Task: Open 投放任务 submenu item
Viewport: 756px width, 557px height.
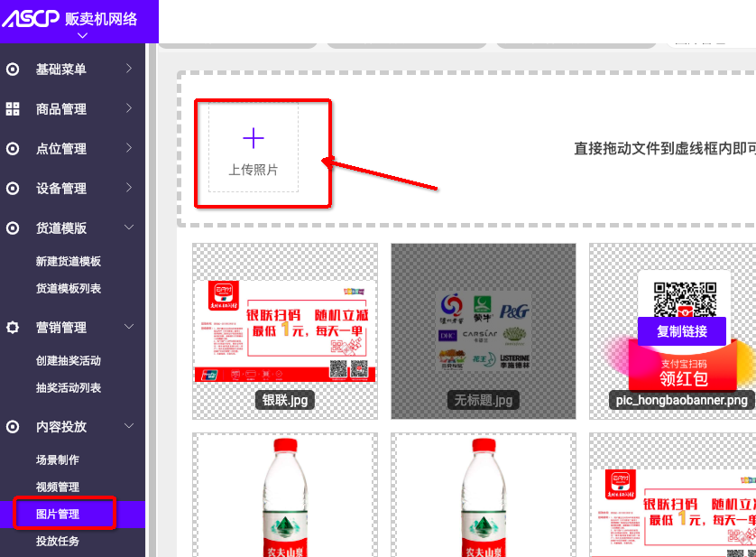Action: tap(58, 542)
